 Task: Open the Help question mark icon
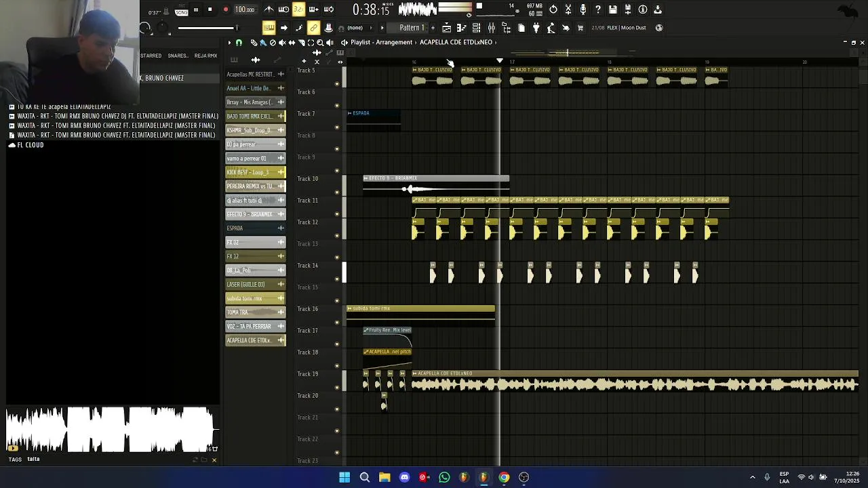598,9
